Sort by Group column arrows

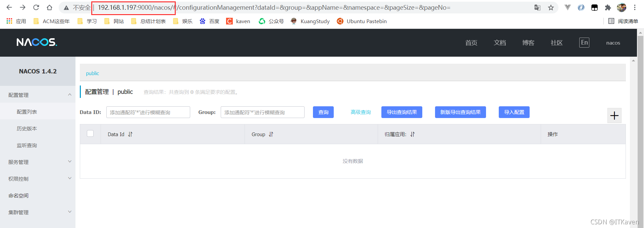tap(271, 134)
